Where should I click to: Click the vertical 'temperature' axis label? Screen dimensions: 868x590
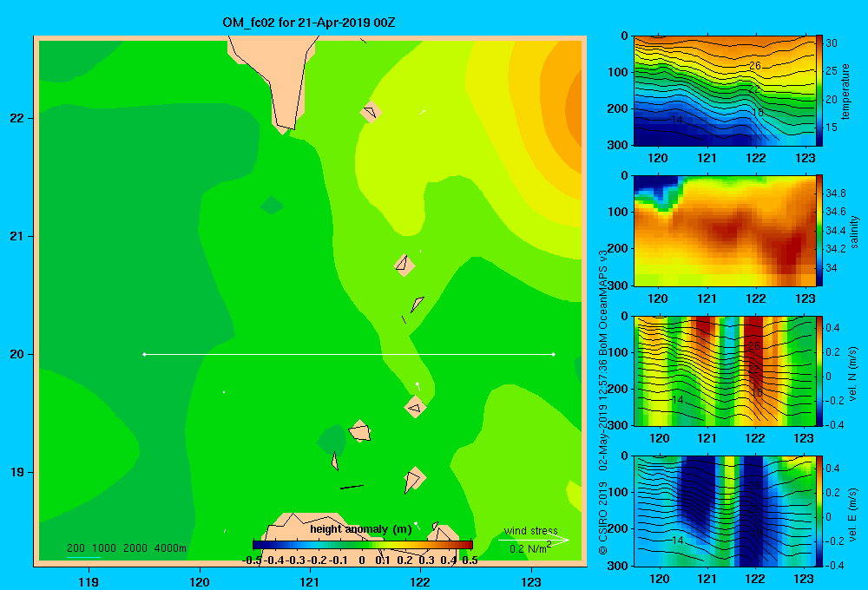point(845,91)
